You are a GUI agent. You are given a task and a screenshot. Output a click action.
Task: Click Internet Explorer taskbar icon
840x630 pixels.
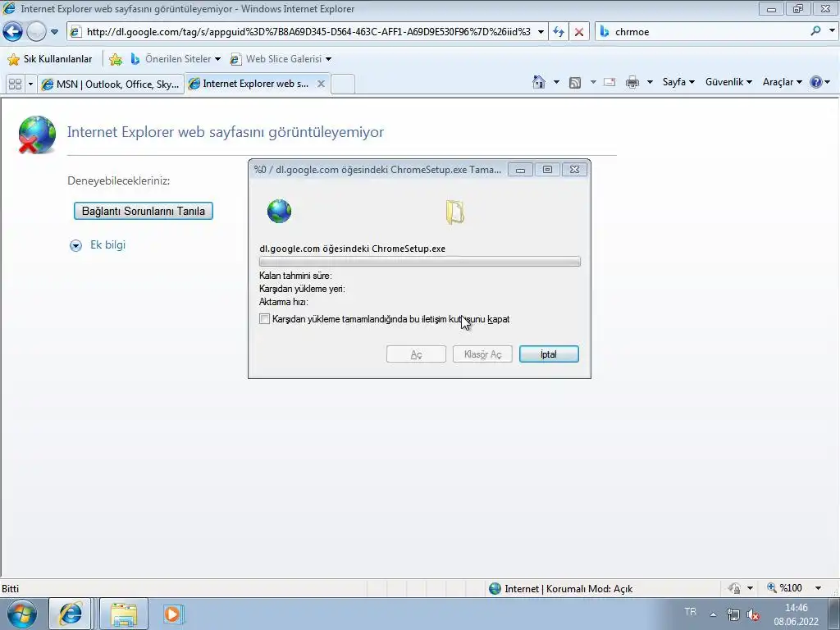tap(71, 614)
